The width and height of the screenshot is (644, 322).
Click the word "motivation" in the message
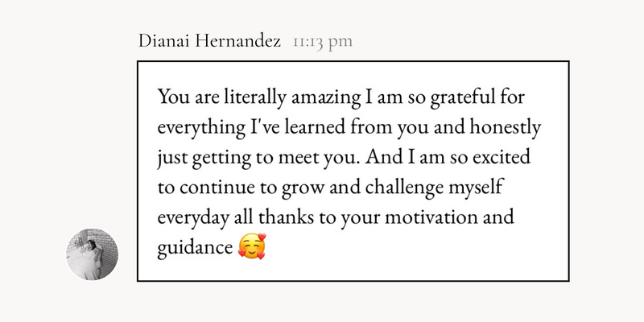pyautogui.click(x=431, y=217)
